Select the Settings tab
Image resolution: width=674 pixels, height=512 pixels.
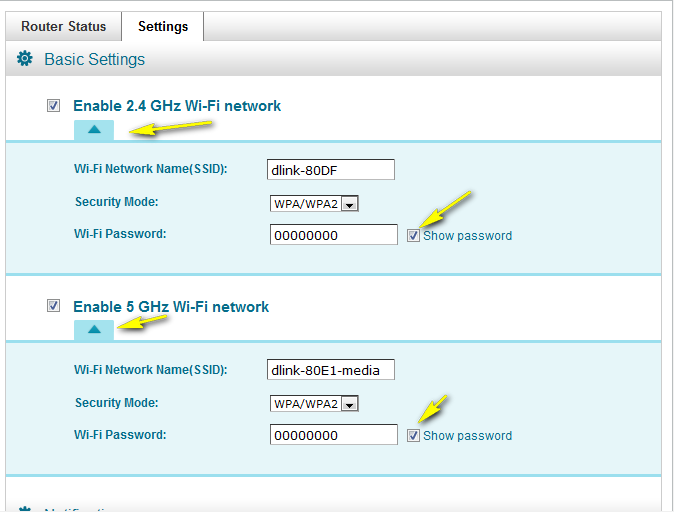click(x=163, y=27)
